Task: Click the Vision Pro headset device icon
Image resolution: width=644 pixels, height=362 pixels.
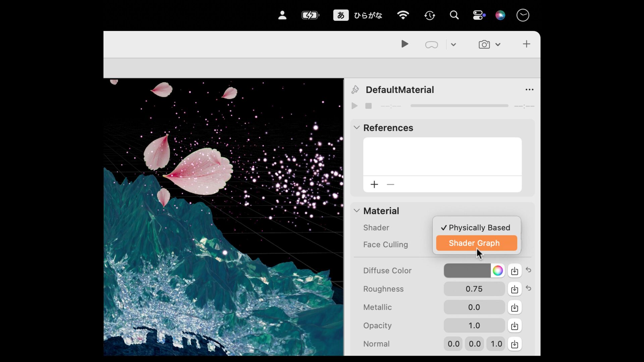Action: coord(431,45)
